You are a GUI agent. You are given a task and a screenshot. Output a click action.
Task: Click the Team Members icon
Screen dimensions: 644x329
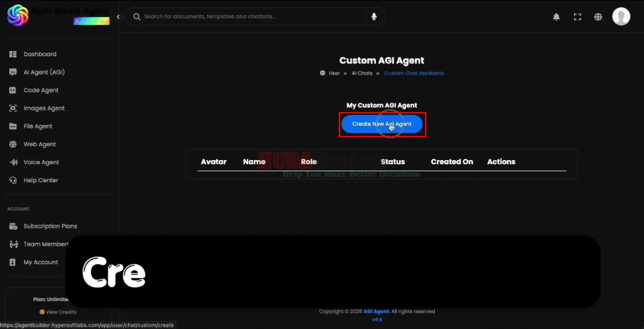[13, 244]
